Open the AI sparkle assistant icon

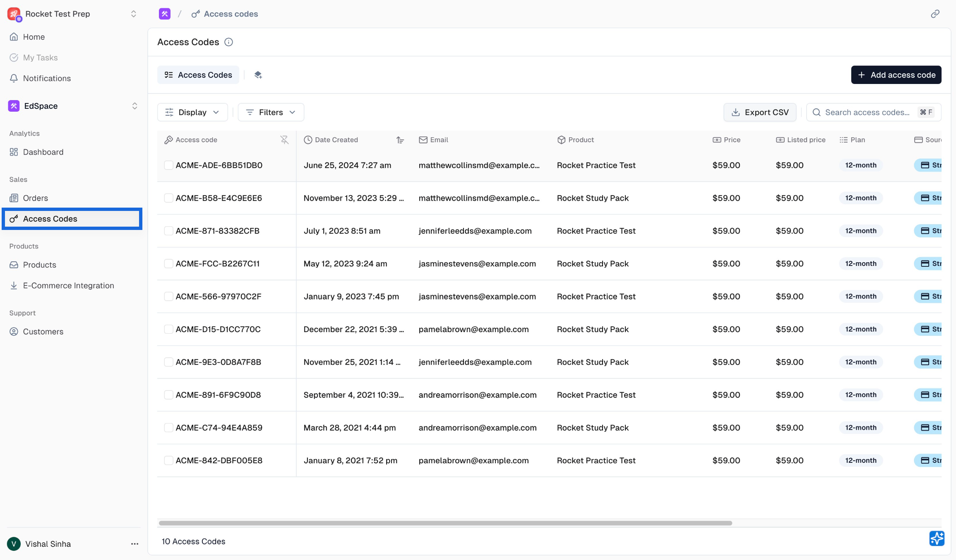pyautogui.click(x=937, y=538)
